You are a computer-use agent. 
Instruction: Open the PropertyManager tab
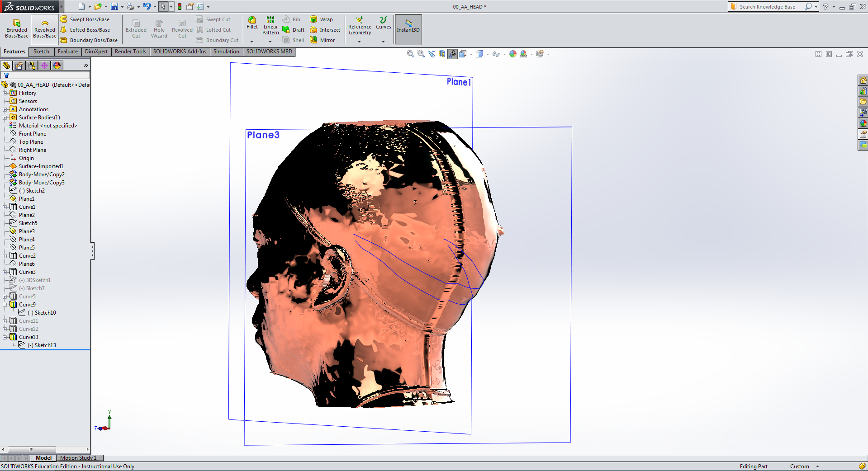click(19, 66)
